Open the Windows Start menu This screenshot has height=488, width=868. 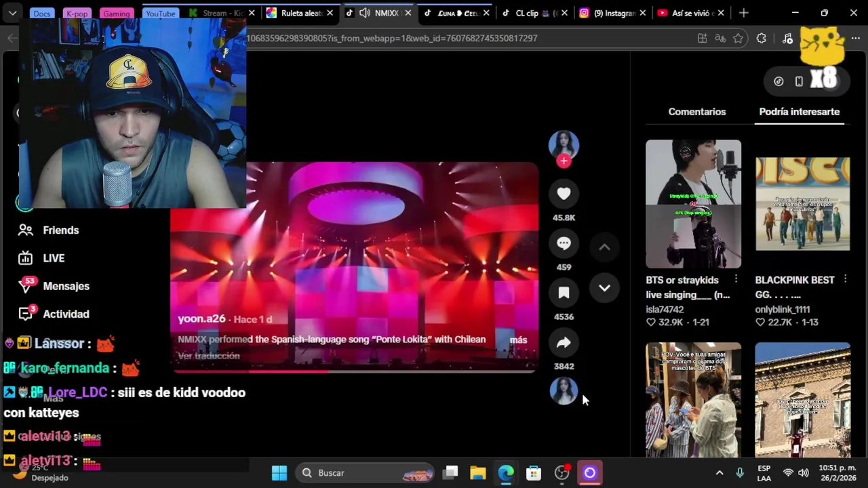tap(279, 473)
